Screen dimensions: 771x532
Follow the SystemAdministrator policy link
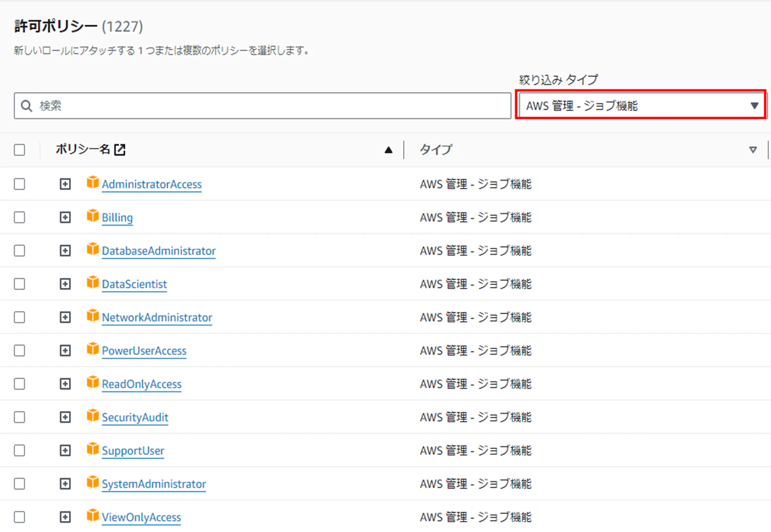(x=154, y=484)
